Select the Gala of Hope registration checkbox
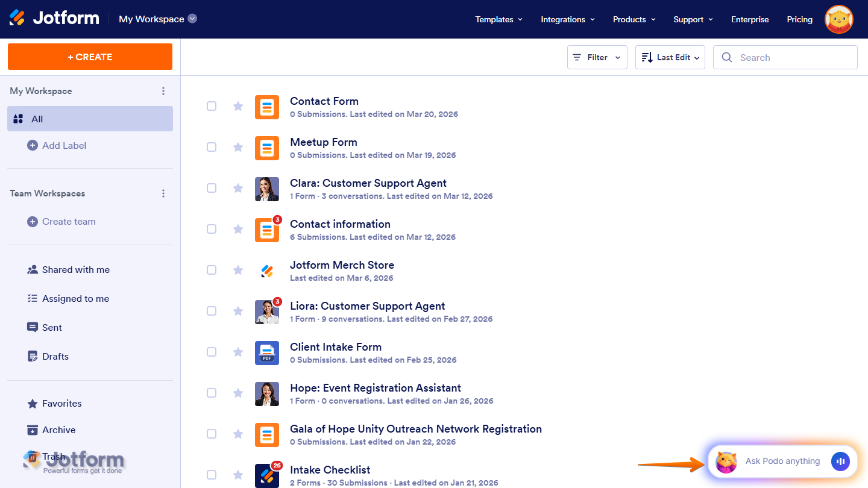The height and width of the screenshot is (488, 868). pyautogui.click(x=212, y=434)
